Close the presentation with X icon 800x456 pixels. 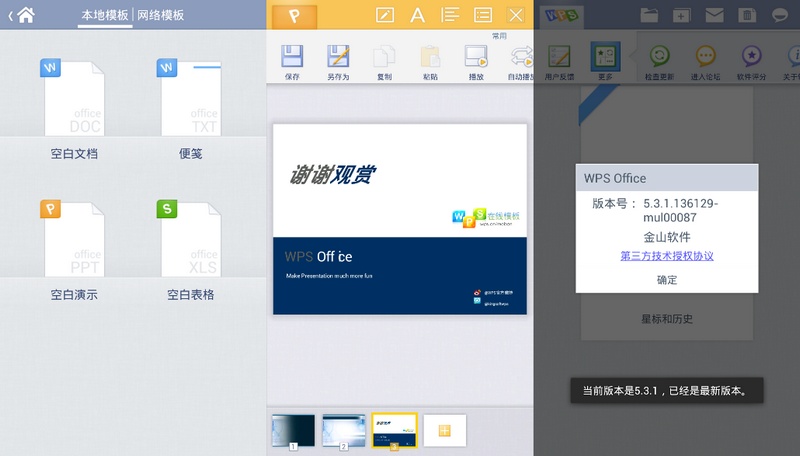coord(516,15)
